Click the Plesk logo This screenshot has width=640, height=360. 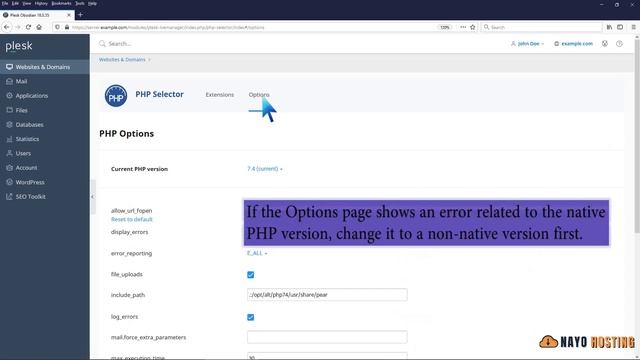(x=19, y=46)
